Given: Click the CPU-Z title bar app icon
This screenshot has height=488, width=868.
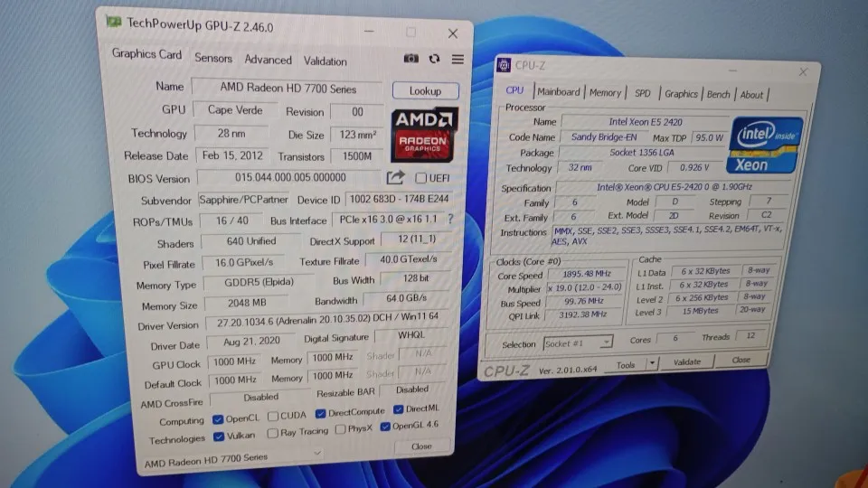Looking at the screenshot, I should [x=504, y=65].
